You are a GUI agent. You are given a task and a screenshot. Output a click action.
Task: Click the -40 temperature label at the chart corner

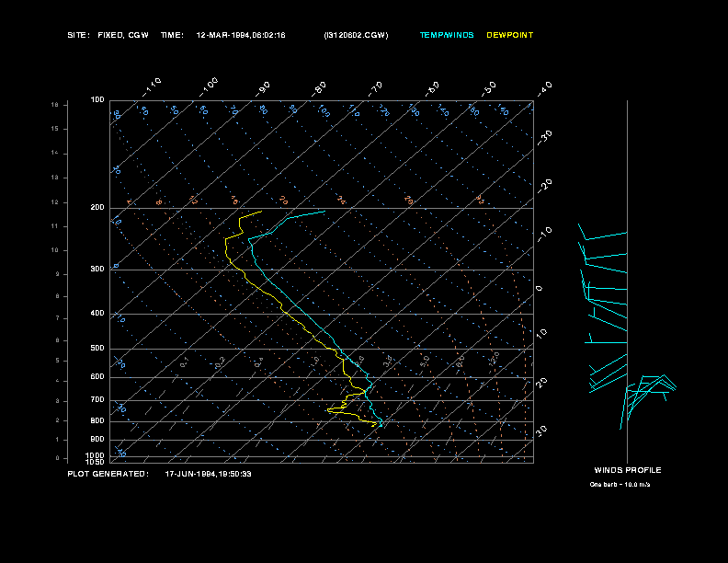[544, 89]
